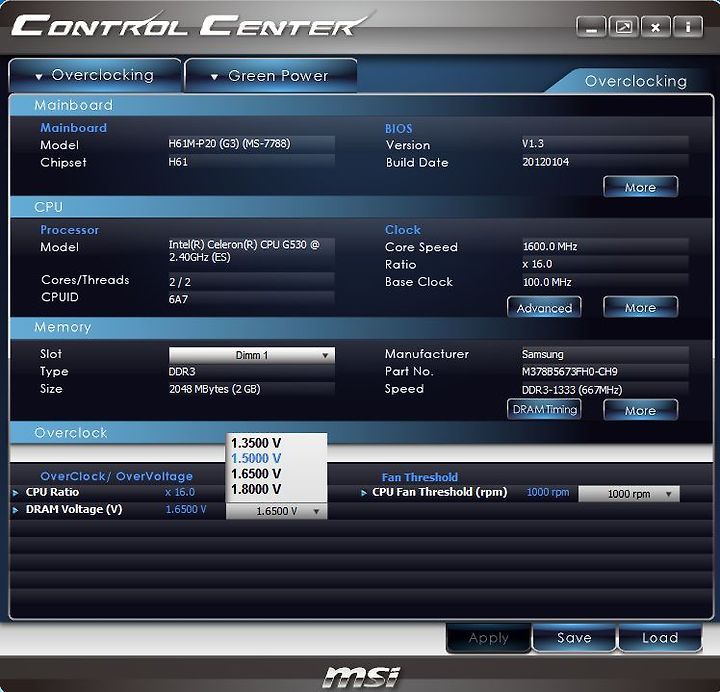Screen dimensions: 720x692
Task: Click the Overclock section header
Action: tap(71, 433)
